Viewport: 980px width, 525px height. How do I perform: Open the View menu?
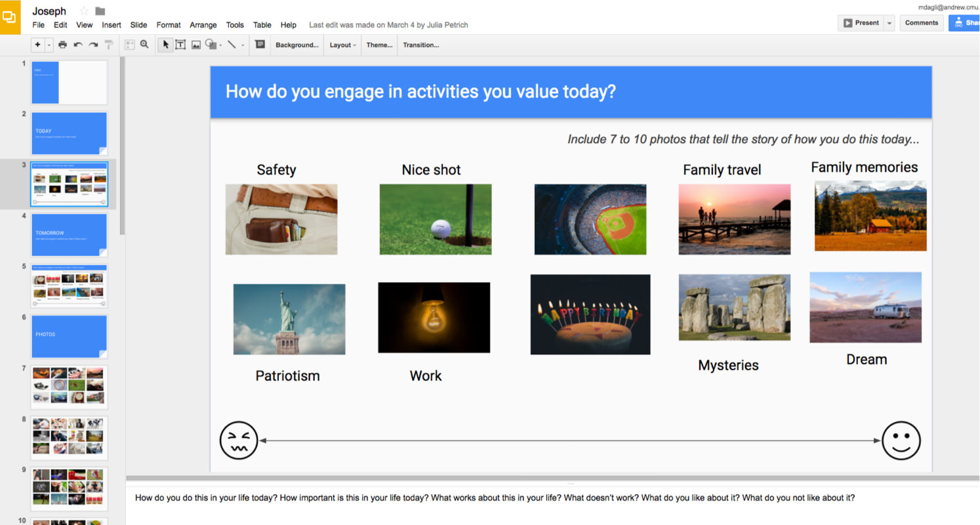point(85,25)
